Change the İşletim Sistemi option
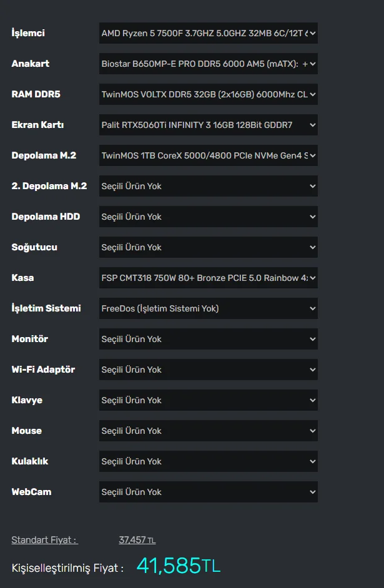 208,308
